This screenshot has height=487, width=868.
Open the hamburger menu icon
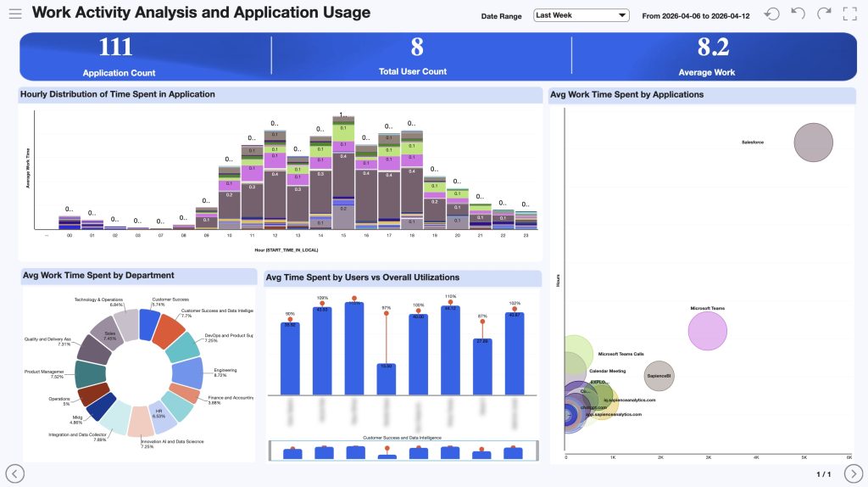pos(15,14)
